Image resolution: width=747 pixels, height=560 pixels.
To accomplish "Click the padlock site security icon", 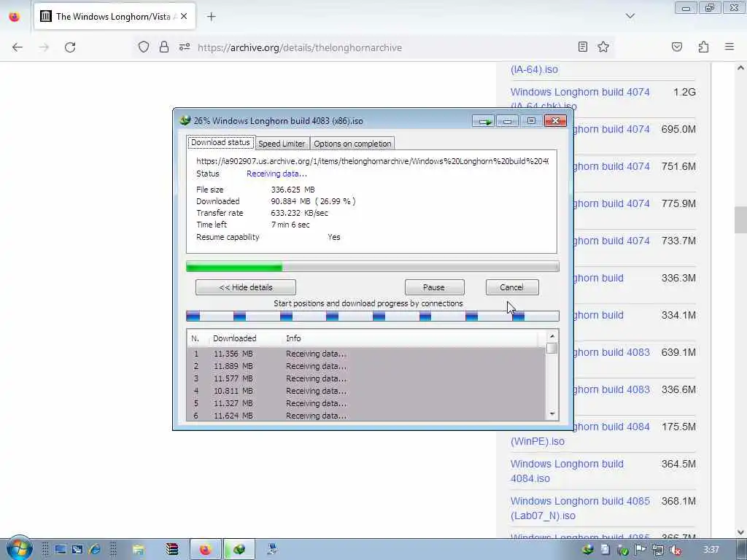I will tap(164, 47).
